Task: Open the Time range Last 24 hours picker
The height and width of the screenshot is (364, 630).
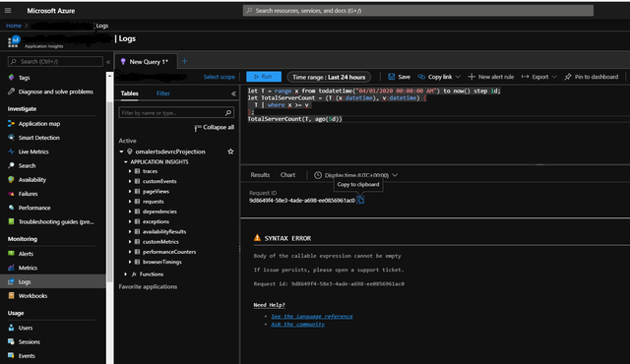Action: pyautogui.click(x=329, y=77)
